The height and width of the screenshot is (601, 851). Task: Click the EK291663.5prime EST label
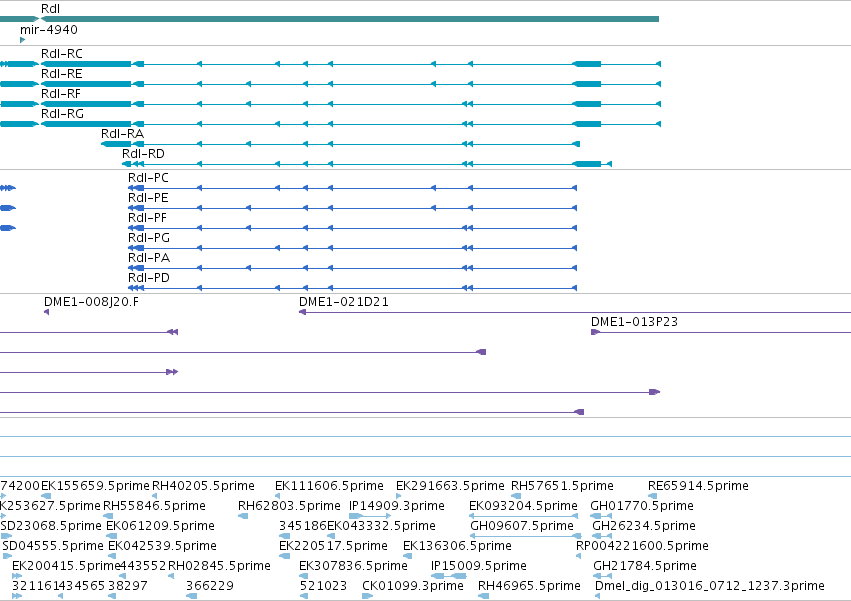coord(450,485)
